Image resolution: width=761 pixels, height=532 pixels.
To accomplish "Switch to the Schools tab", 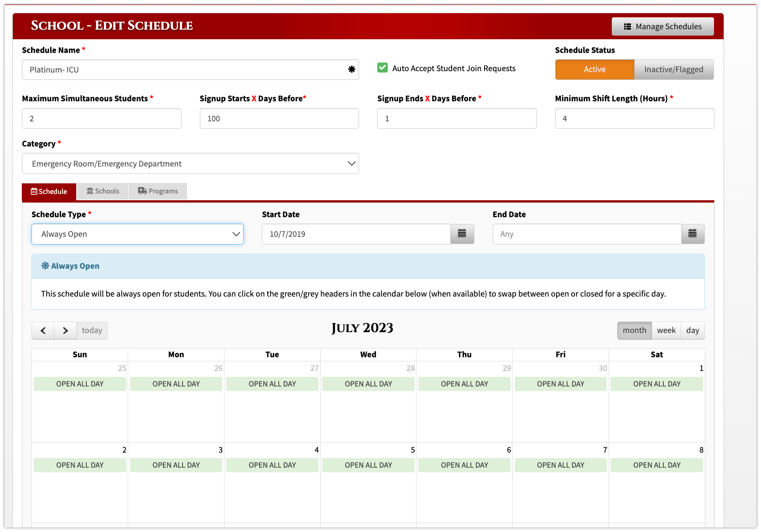I will tap(103, 191).
